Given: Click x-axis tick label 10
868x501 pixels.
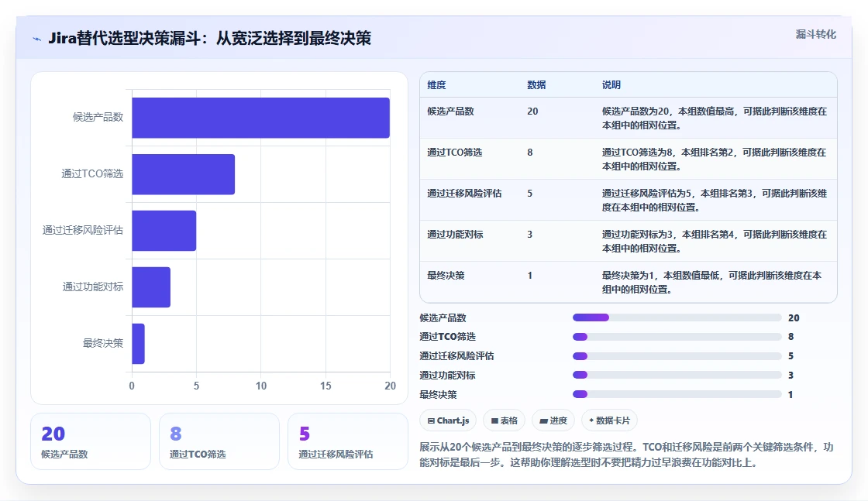Looking at the screenshot, I should [x=260, y=386].
